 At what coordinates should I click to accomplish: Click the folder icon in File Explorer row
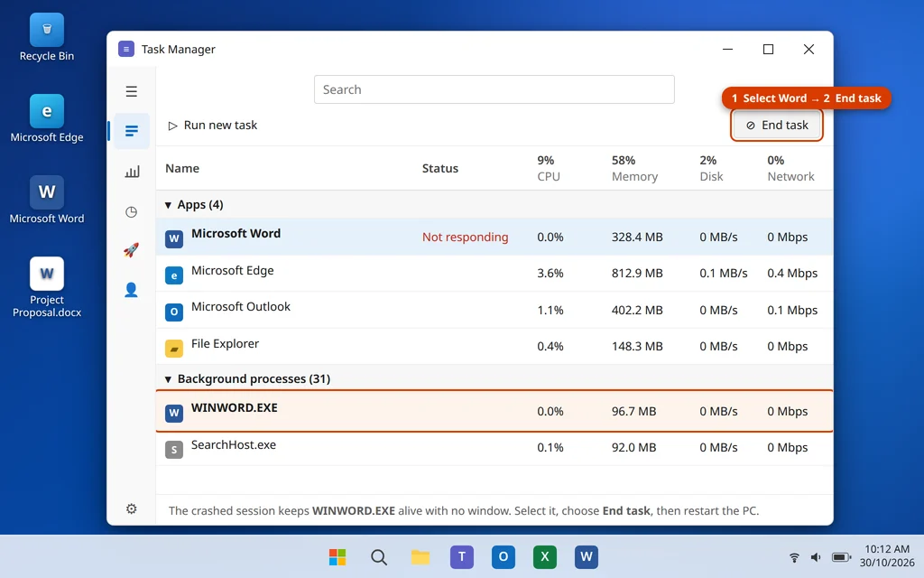174,349
